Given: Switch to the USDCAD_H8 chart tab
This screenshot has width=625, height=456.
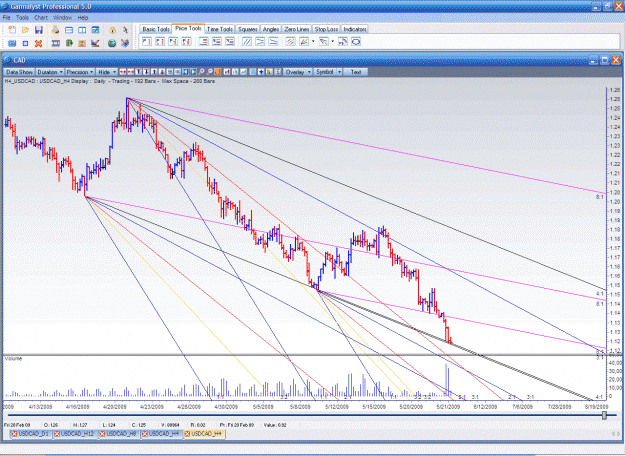Looking at the screenshot, I should 118,434.
